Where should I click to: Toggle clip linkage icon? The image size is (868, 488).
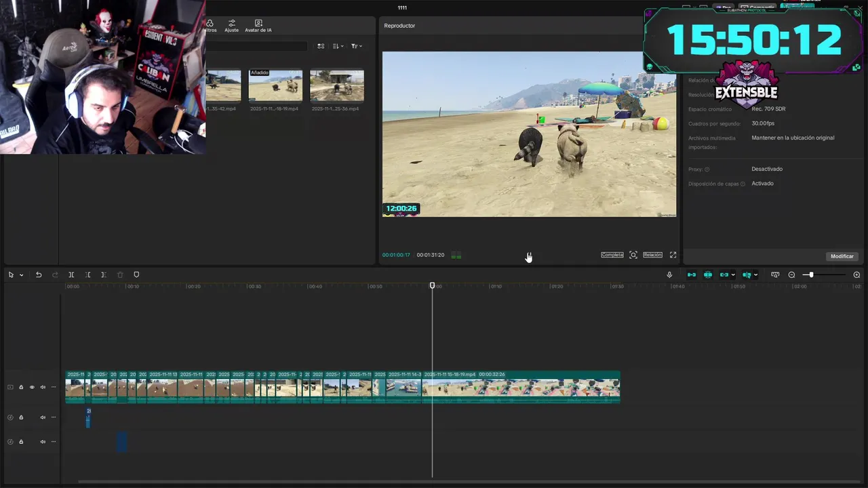pyautogui.click(x=724, y=274)
